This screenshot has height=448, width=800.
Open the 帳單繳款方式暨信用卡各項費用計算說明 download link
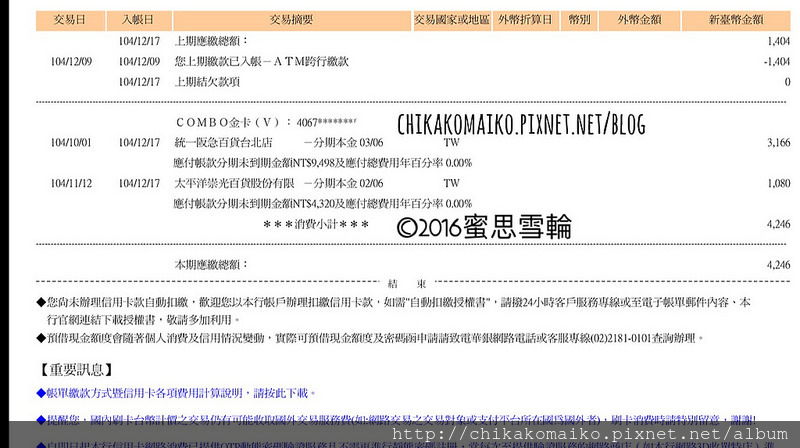(x=176, y=393)
